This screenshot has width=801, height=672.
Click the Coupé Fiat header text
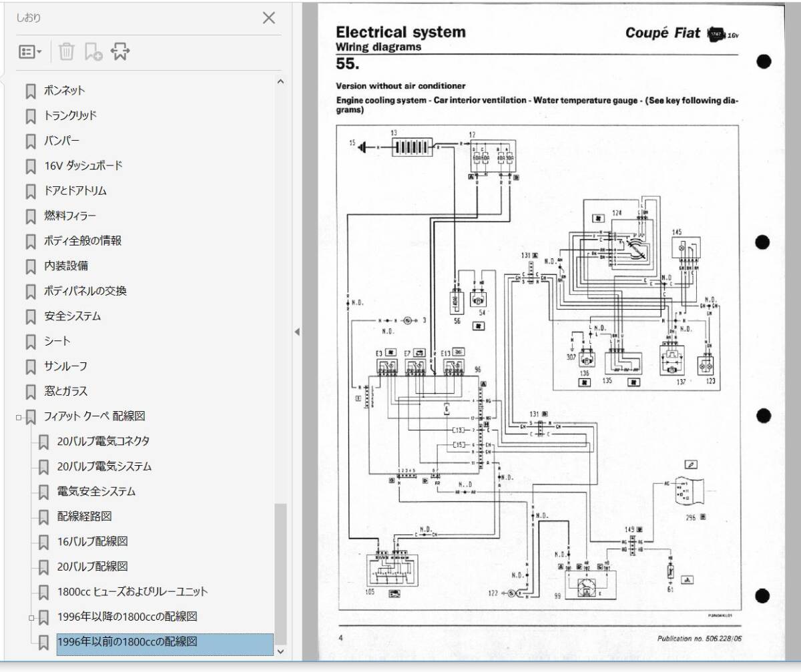663,33
